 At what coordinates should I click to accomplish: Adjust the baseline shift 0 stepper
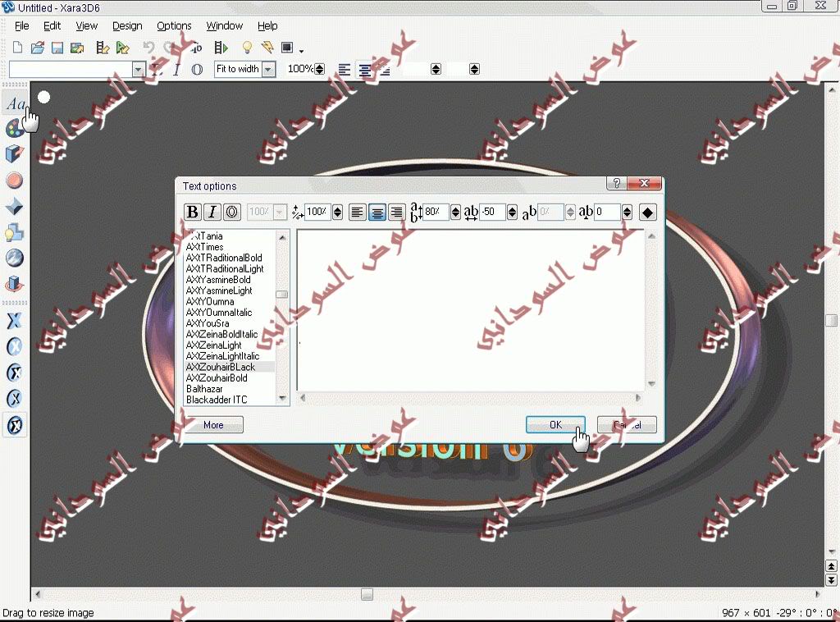click(627, 213)
